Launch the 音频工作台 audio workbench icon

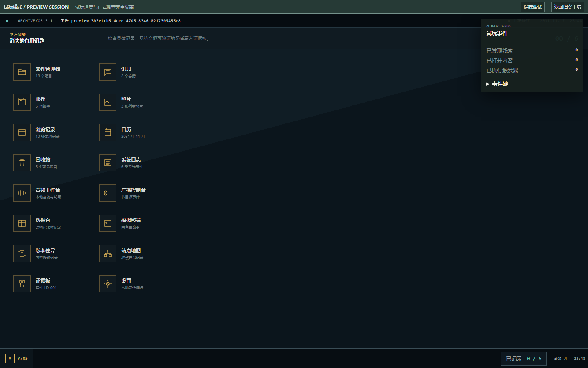coord(22,193)
